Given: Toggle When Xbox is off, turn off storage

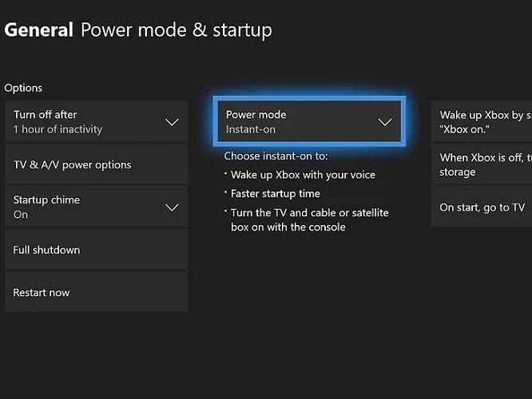Looking at the screenshot, I should point(482,164).
